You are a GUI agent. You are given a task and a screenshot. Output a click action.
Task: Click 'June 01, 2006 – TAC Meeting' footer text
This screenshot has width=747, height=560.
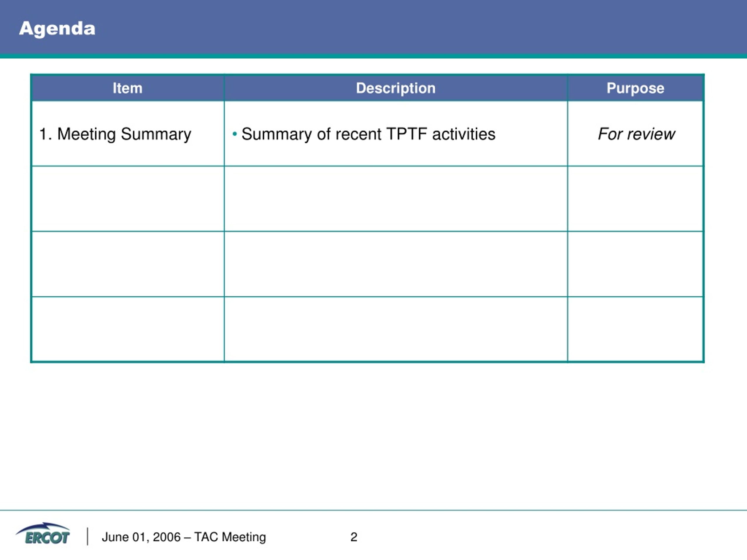[184, 537]
